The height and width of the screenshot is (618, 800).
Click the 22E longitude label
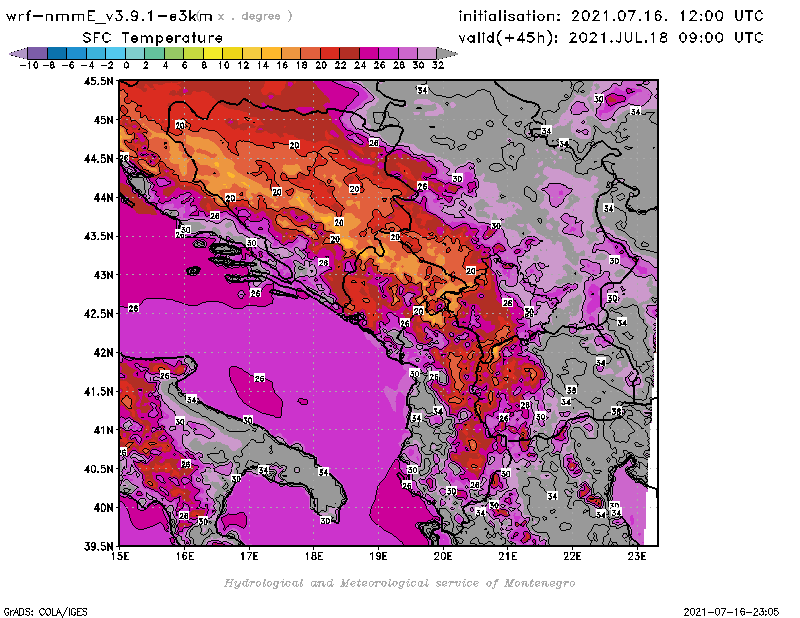click(572, 556)
